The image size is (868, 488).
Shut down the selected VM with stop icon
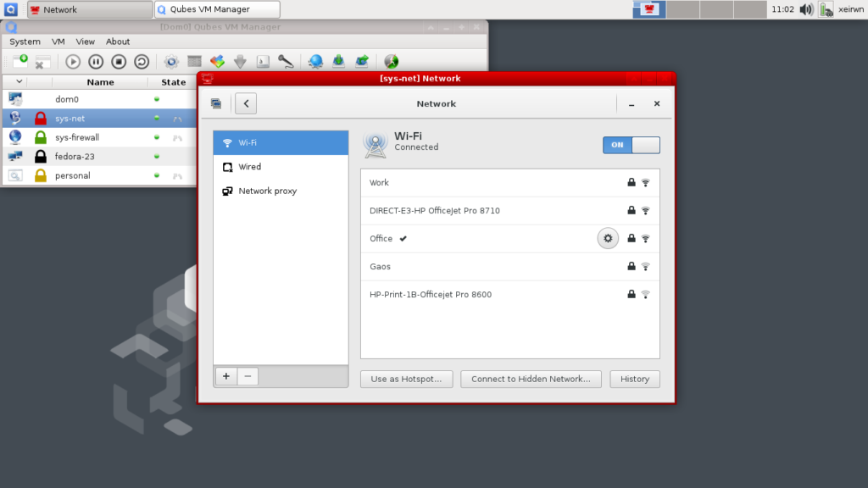click(x=119, y=61)
